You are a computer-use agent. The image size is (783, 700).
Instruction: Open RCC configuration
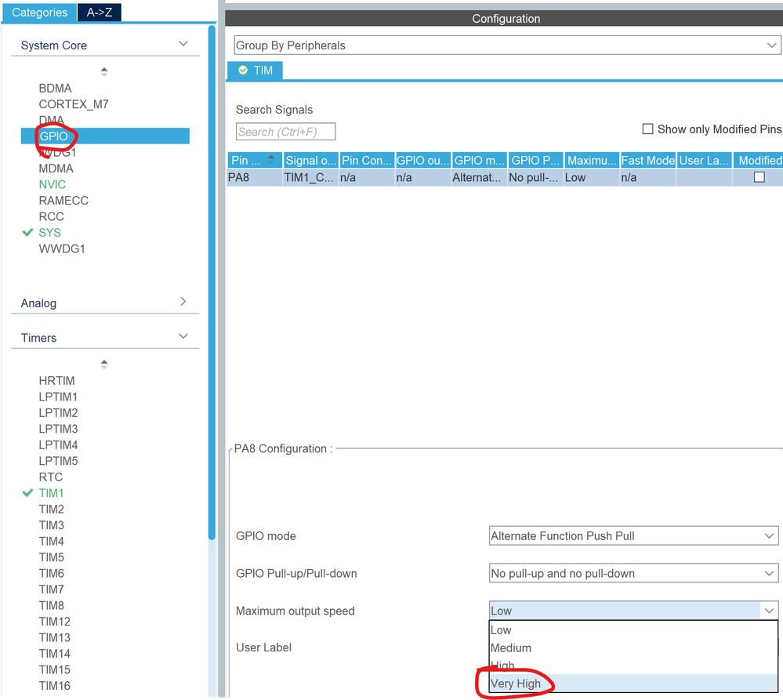51,216
